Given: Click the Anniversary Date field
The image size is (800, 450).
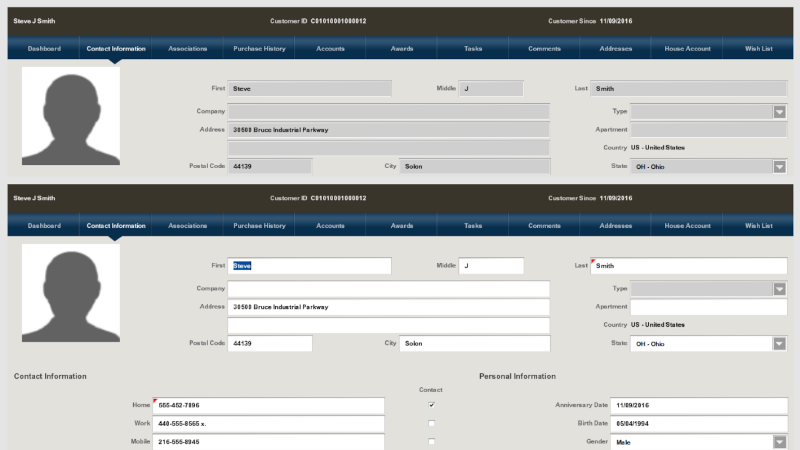Looking at the screenshot, I should [x=699, y=405].
